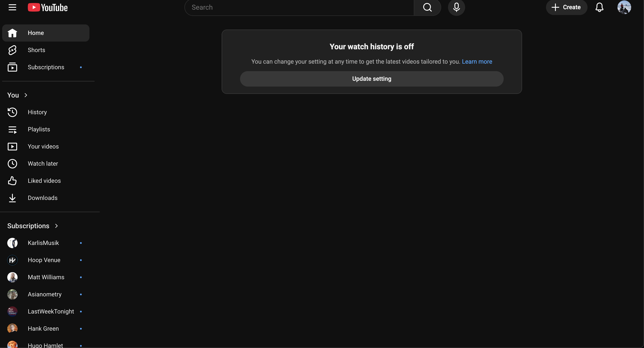This screenshot has width=644, height=348.
Task: Select Subscriptions in the top sidebar
Action: pos(46,67)
